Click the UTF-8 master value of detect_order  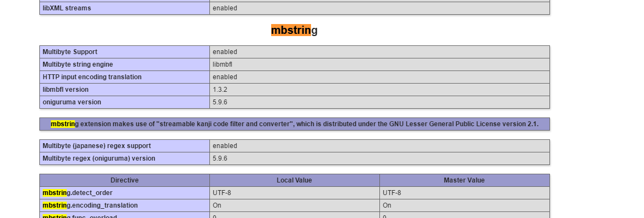[392, 193]
